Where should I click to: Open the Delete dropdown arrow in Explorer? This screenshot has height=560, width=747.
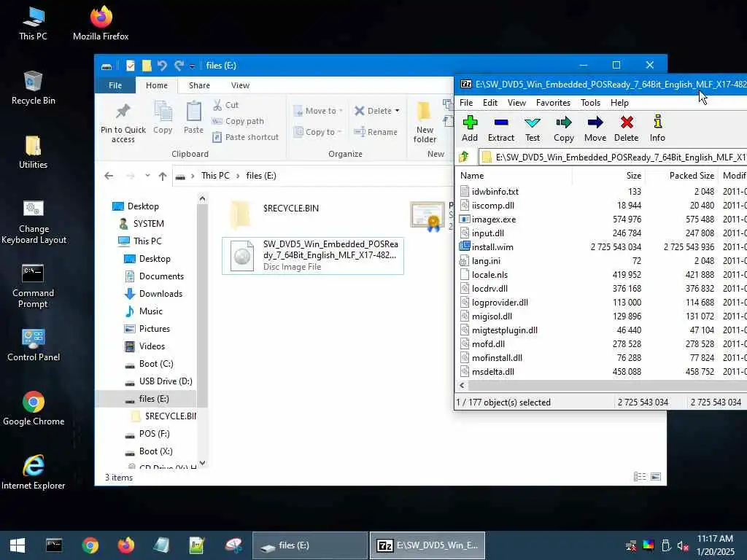(x=398, y=111)
